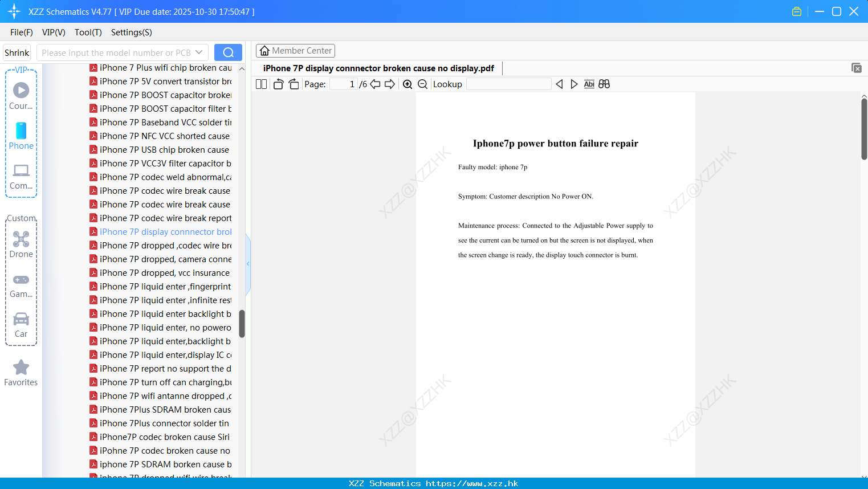The image size is (868, 489).
Task: Rotate page clockwise
Action: coord(294,84)
